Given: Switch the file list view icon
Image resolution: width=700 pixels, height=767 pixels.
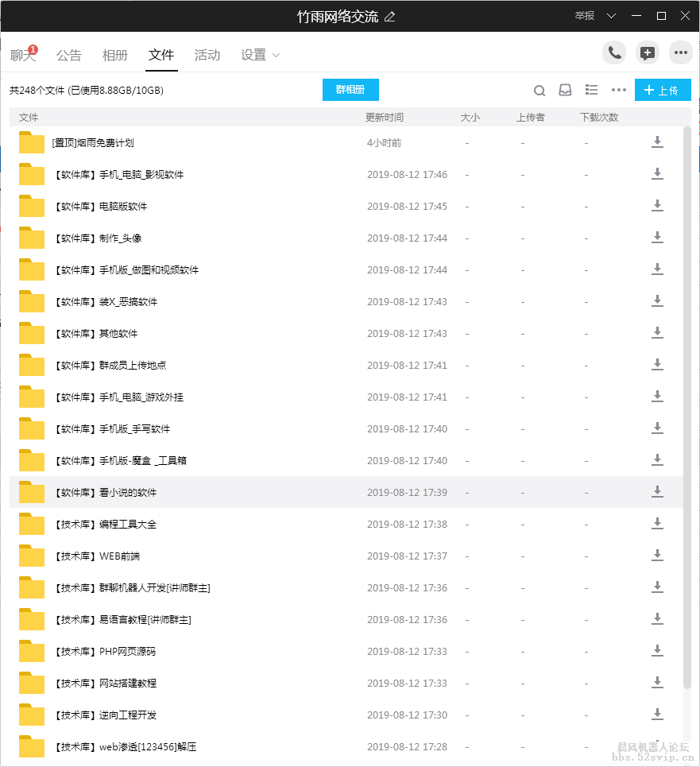Looking at the screenshot, I should tap(591, 91).
